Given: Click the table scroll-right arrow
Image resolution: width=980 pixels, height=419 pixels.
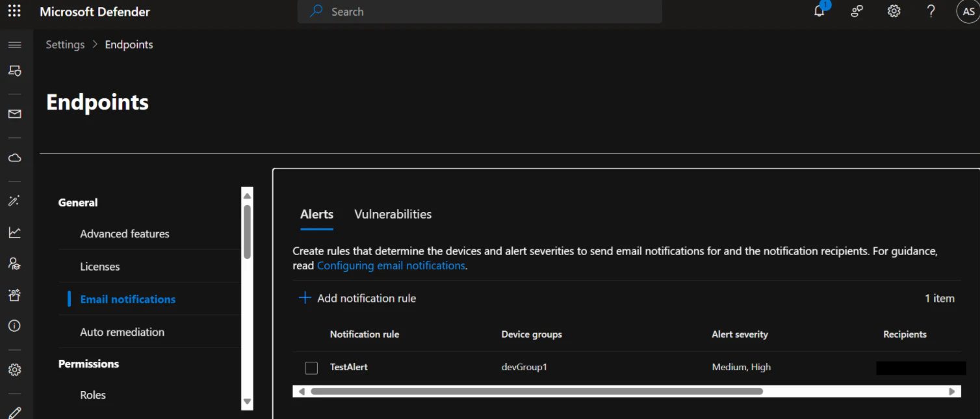Looking at the screenshot, I should coord(952,392).
